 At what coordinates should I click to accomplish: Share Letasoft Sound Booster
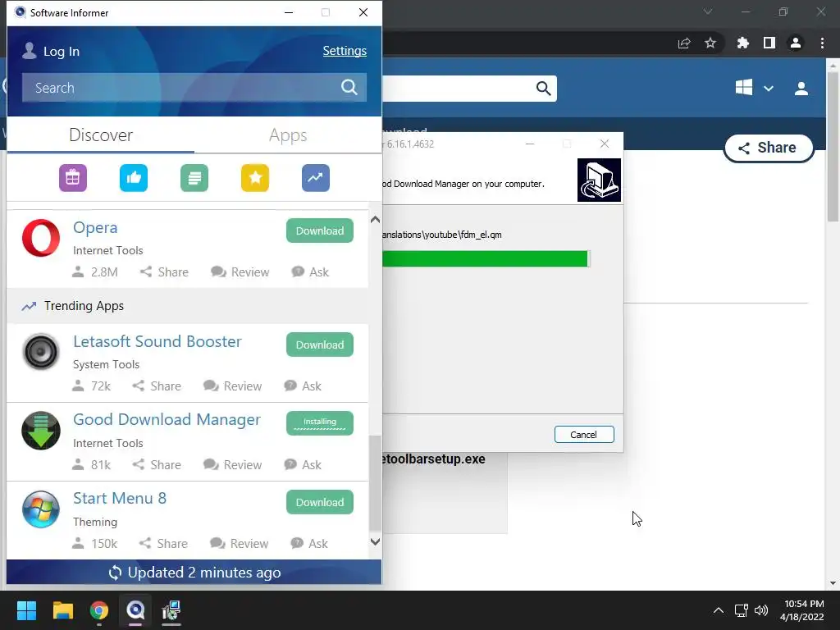(157, 386)
